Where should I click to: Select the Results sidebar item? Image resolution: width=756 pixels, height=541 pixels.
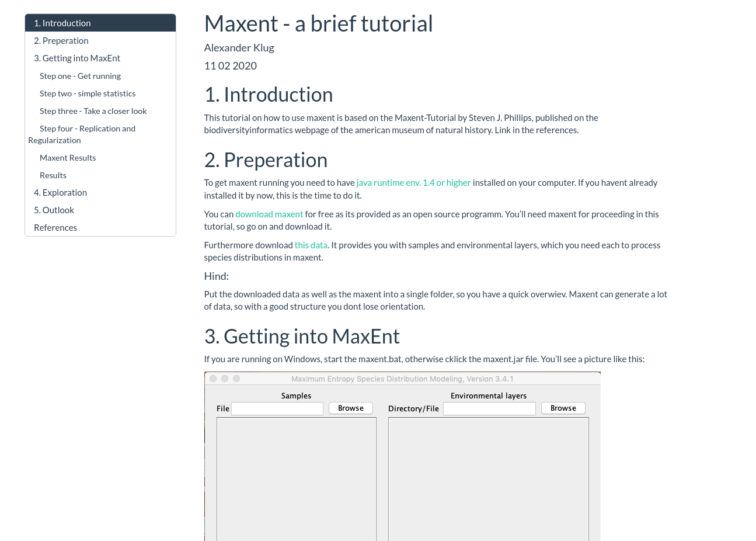[x=53, y=175]
